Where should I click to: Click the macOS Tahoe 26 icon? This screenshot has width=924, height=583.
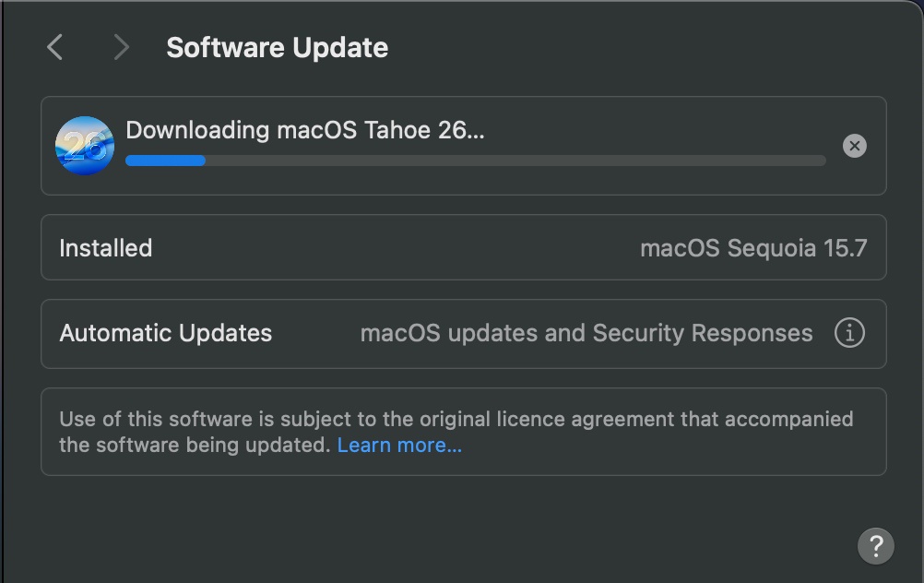coord(85,146)
